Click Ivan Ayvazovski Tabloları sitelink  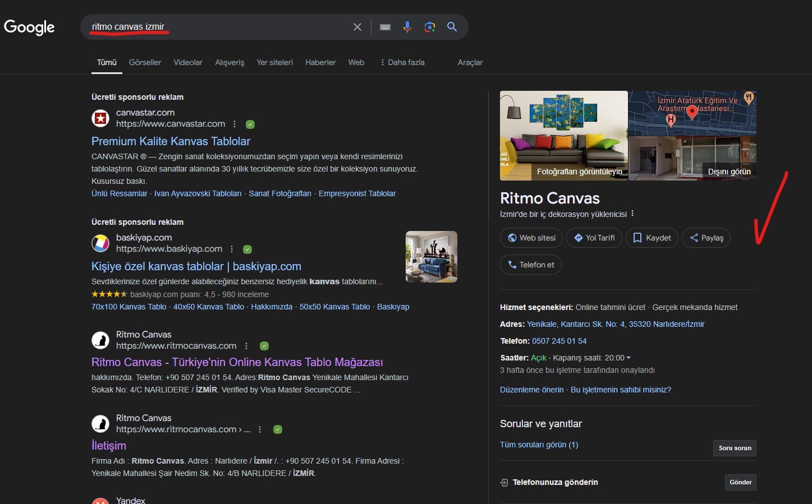pyautogui.click(x=198, y=193)
